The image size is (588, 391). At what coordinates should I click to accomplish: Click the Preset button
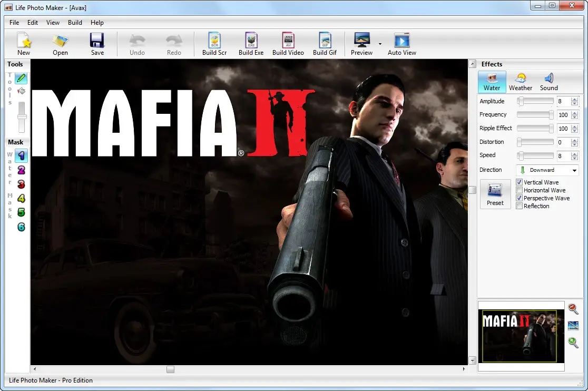pos(495,194)
